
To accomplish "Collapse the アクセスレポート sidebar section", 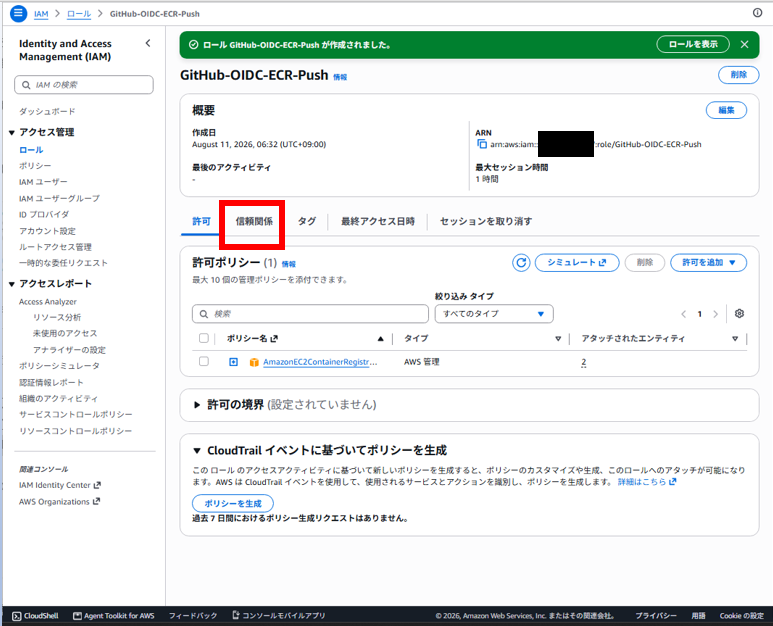I will coord(11,284).
